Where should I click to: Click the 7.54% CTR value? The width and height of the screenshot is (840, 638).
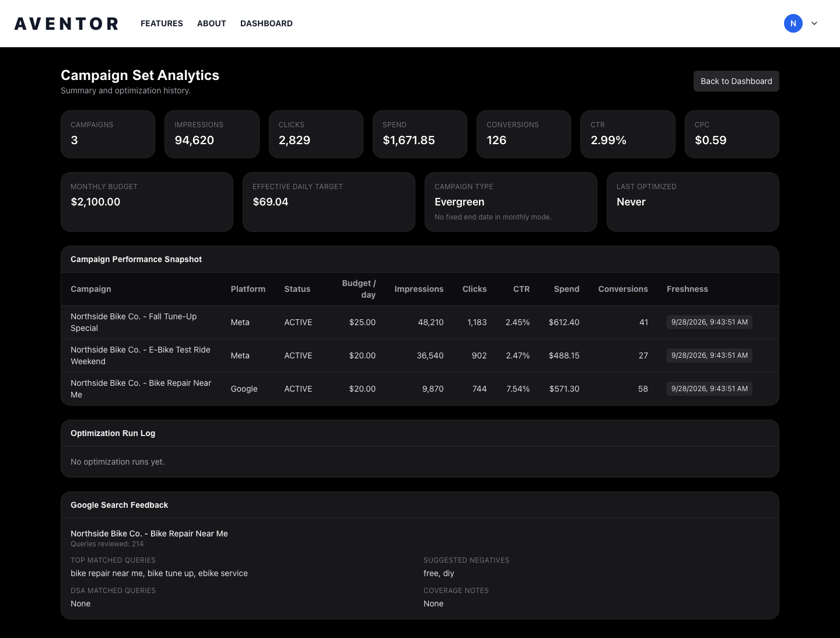coord(518,389)
